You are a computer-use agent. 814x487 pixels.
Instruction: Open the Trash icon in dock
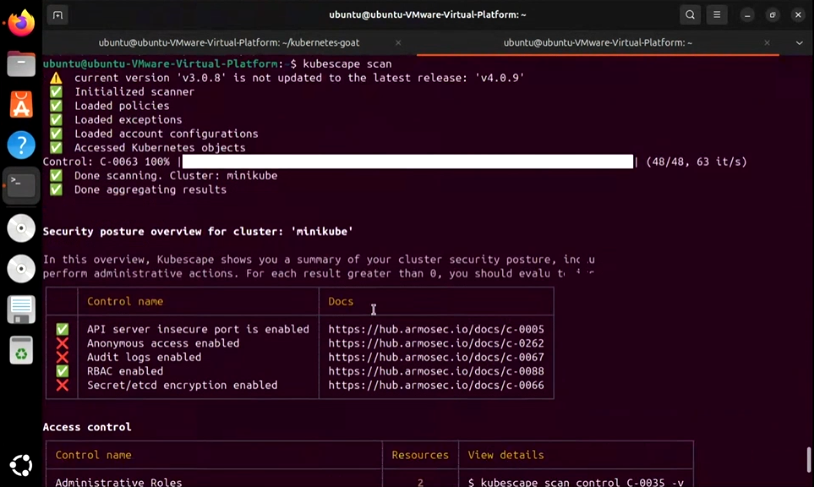[x=21, y=350]
